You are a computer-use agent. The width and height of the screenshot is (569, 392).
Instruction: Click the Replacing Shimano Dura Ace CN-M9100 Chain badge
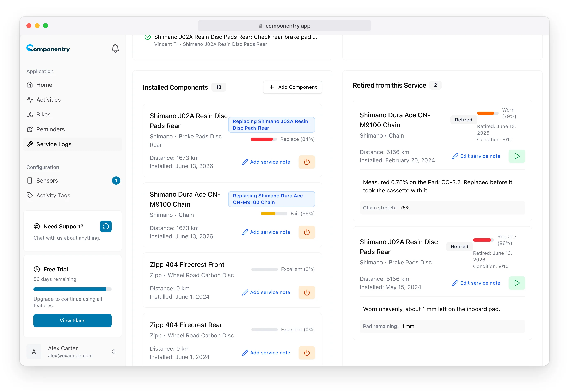point(271,199)
